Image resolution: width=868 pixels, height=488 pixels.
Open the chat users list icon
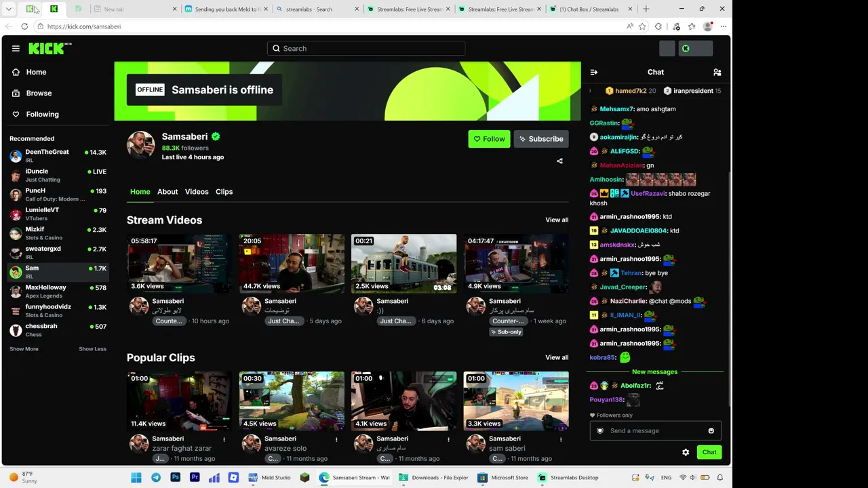pos(717,72)
